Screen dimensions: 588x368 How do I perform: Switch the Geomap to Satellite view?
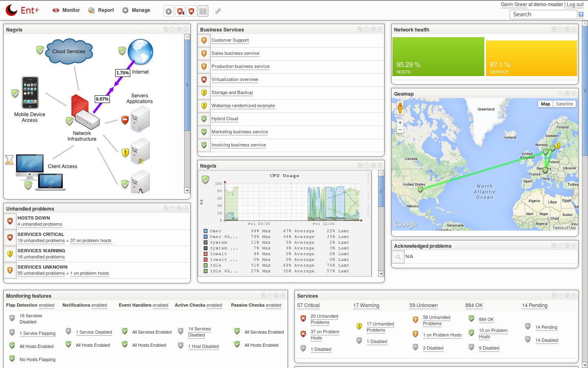click(x=565, y=104)
